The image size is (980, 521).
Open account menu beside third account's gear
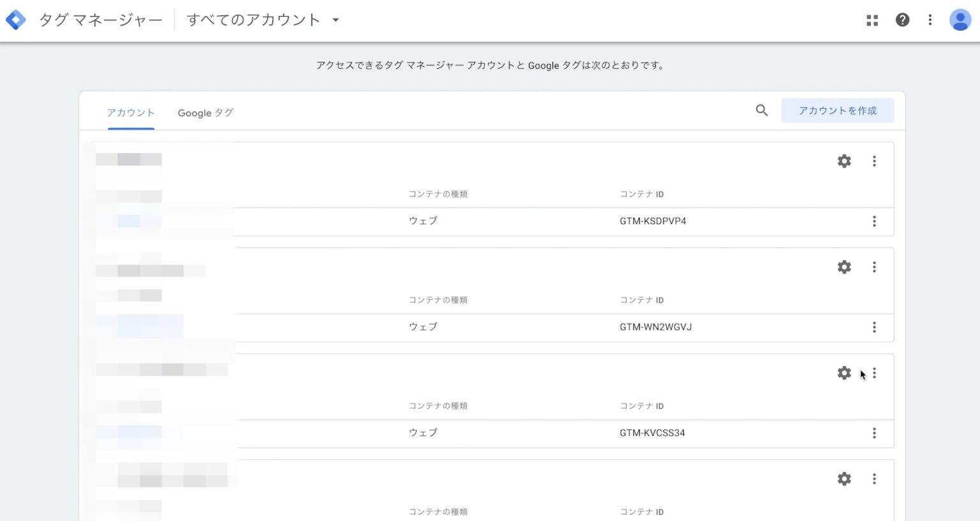[874, 373]
